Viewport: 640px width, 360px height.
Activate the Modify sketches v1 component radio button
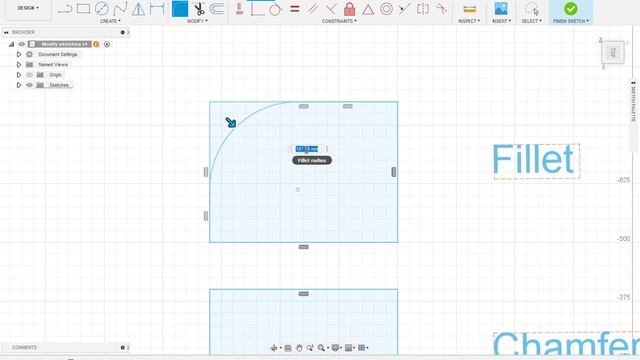click(107, 44)
